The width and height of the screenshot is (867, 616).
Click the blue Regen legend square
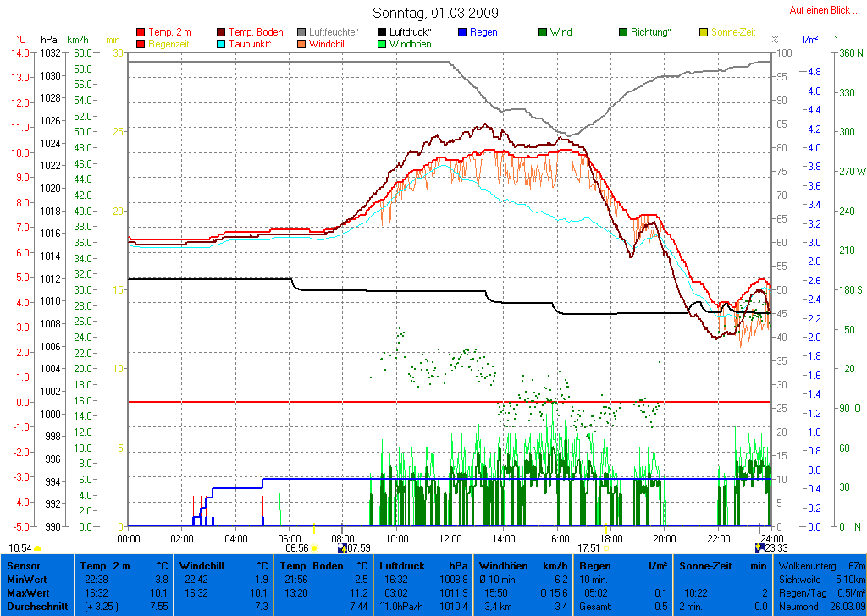[462, 32]
